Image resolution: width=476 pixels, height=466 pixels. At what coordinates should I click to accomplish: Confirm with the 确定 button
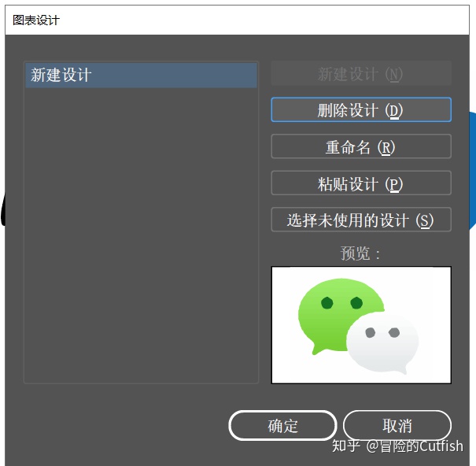(x=282, y=425)
